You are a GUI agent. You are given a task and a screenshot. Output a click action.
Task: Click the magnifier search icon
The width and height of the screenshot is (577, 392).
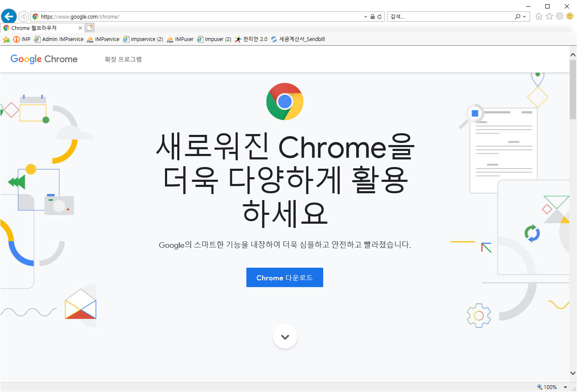(x=517, y=17)
